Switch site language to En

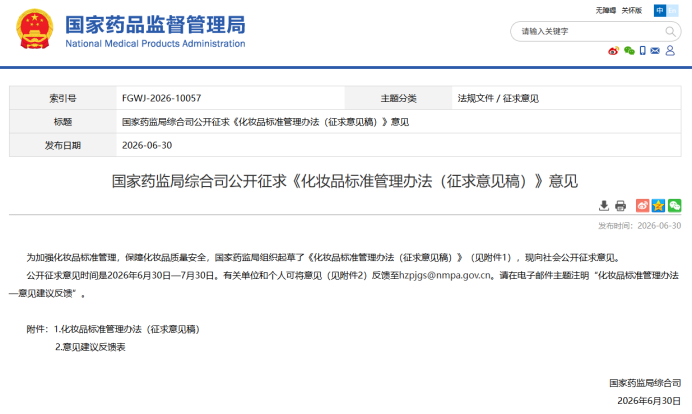672,10
